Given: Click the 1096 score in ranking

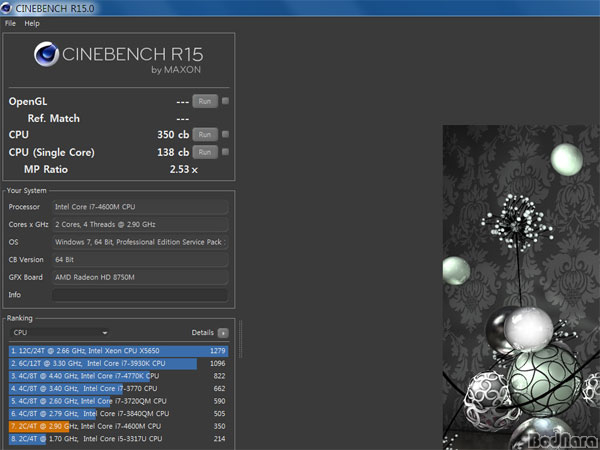Looking at the screenshot, I should click(x=218, y=364).
